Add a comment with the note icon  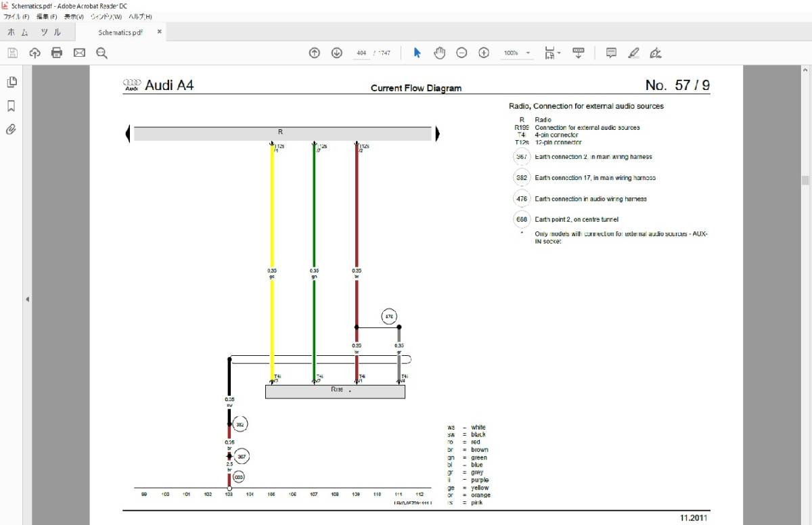(x=611, y=53)
